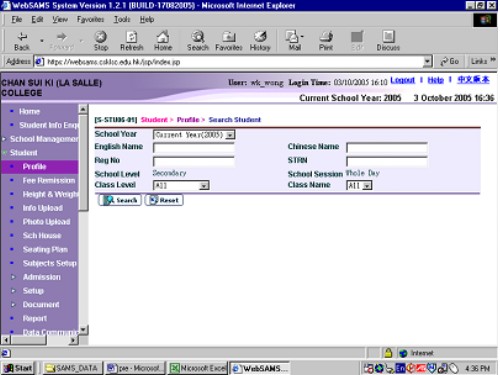This screenshot has height=375, width=500.
Task: Open Student Info Enquiry in the sidebar
Action: click(x=49, y=125)
